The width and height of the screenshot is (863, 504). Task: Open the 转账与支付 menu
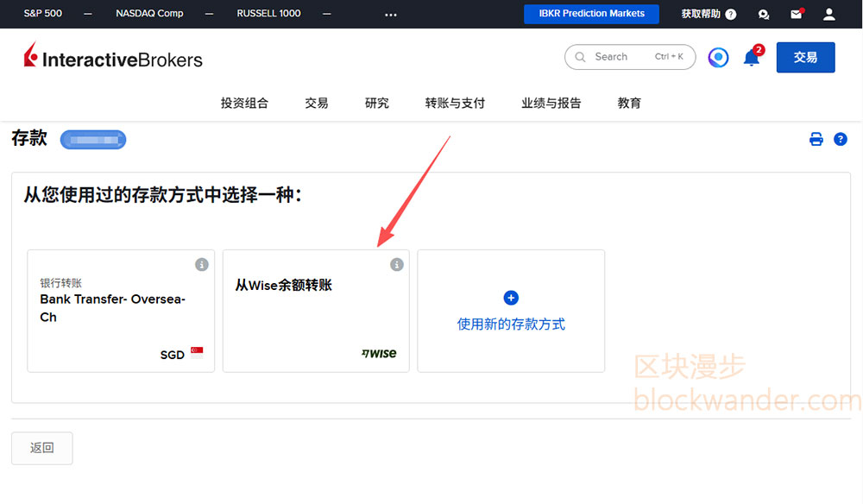tap(455, 103)
